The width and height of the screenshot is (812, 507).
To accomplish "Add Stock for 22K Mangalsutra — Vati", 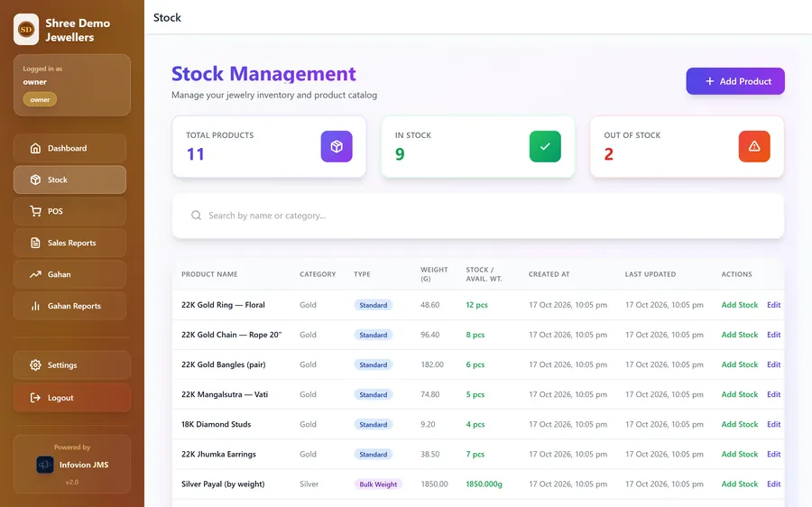I will coord(740,394).
